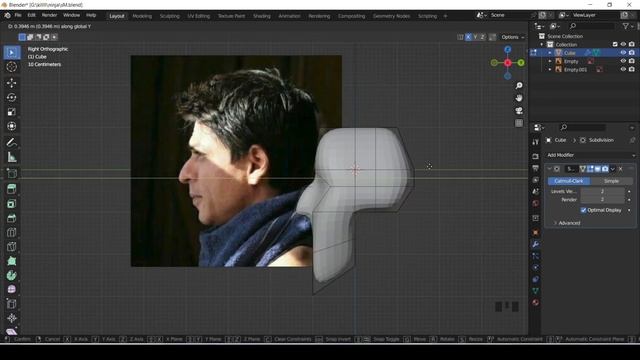
Task: Click the Render levels value field
Action: point(602,200)
